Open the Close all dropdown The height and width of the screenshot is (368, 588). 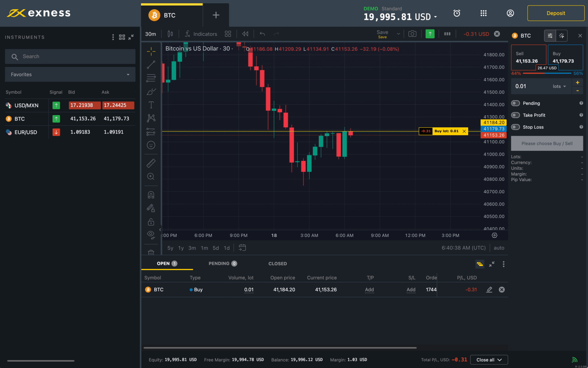[489, 360]
